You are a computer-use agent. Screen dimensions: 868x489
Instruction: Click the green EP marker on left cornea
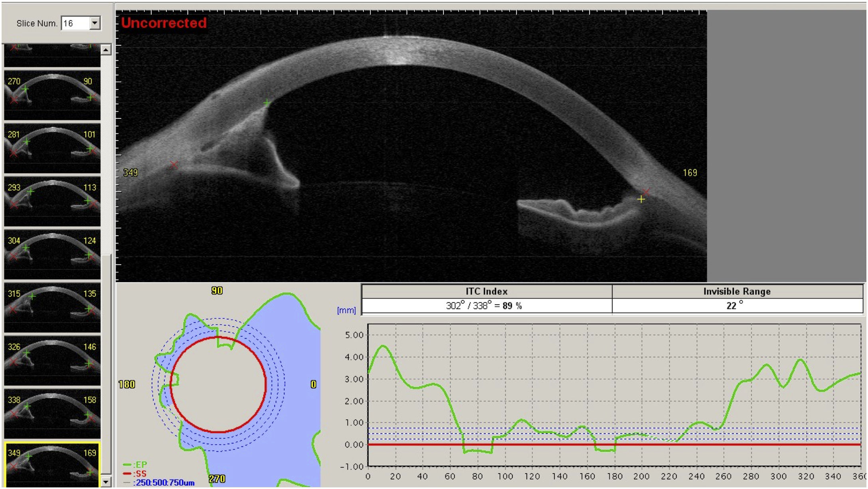(x=267, y=103)
